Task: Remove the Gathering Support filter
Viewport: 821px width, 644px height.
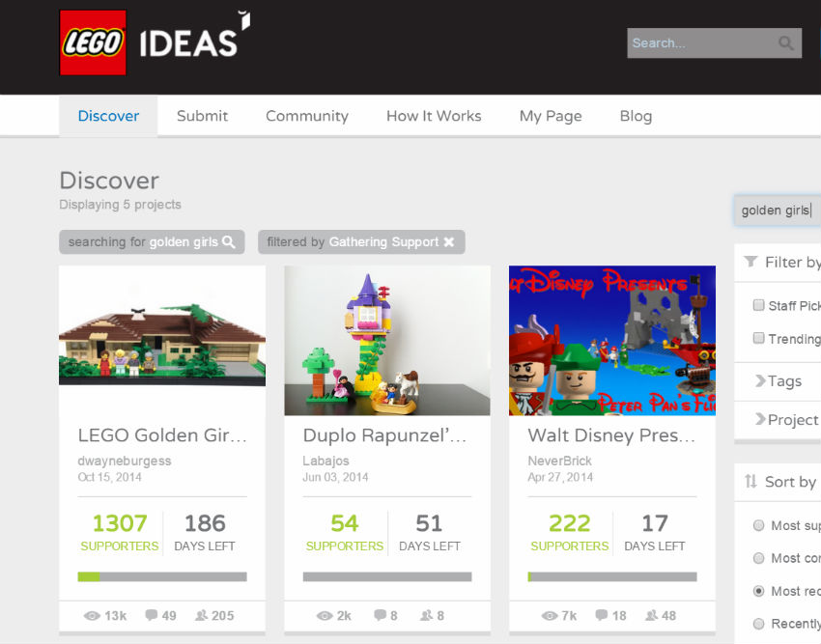Action: coord(449,242)
